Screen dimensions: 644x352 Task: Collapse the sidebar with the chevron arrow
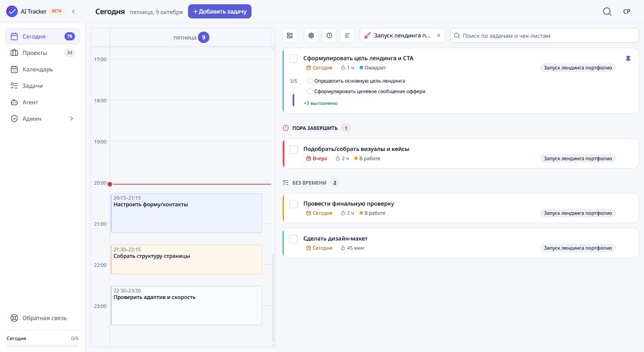(74, 12)
